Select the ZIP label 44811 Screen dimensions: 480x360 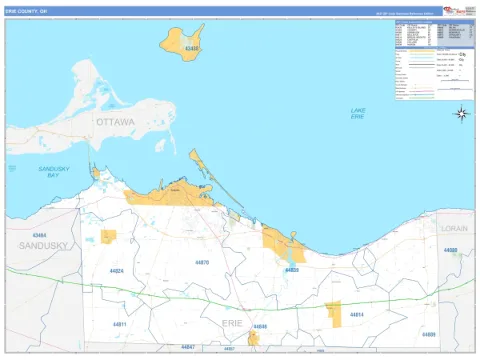[x=120, y=324]
